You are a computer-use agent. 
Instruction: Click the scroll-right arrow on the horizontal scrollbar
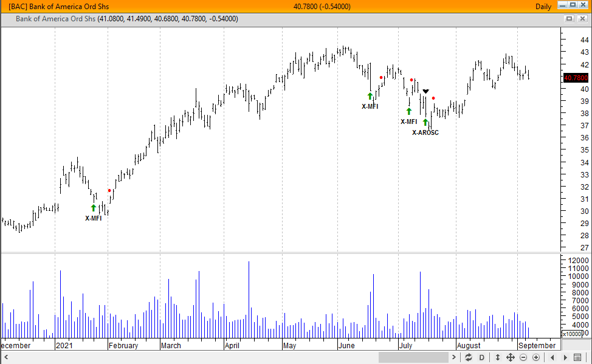tap(454, 357)
